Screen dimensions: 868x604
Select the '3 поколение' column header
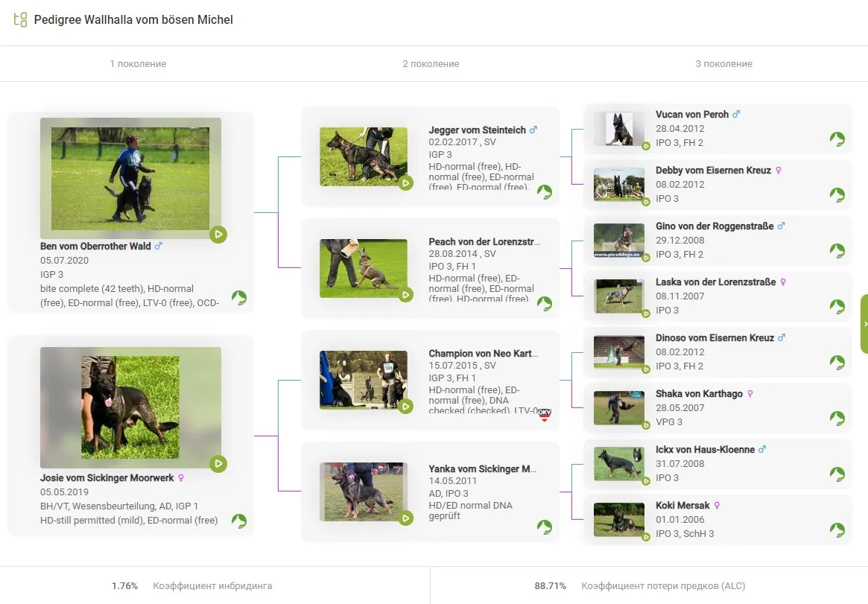723,64
